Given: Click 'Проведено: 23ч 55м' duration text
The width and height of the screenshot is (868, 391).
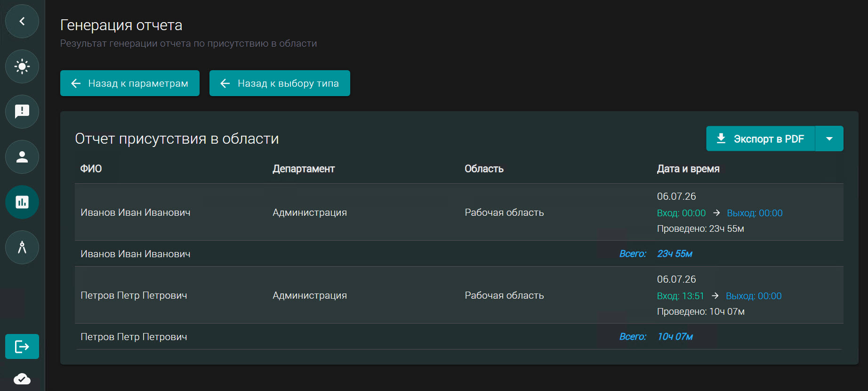Looking at the screenshot, I should point(700,228).
